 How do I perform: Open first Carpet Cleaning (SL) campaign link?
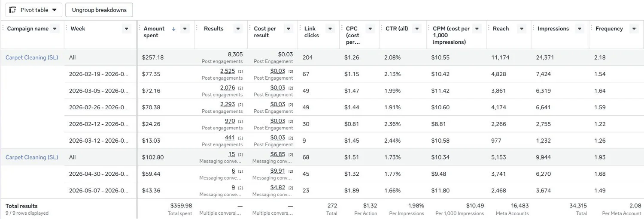pos(32,57)
